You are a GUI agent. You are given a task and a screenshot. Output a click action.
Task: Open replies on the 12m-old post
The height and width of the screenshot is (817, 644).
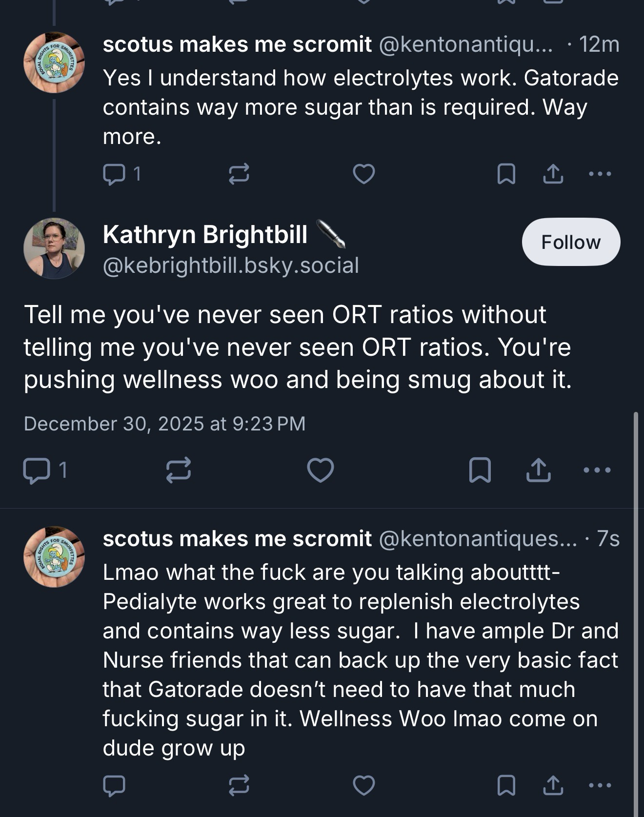coord(115,174)
